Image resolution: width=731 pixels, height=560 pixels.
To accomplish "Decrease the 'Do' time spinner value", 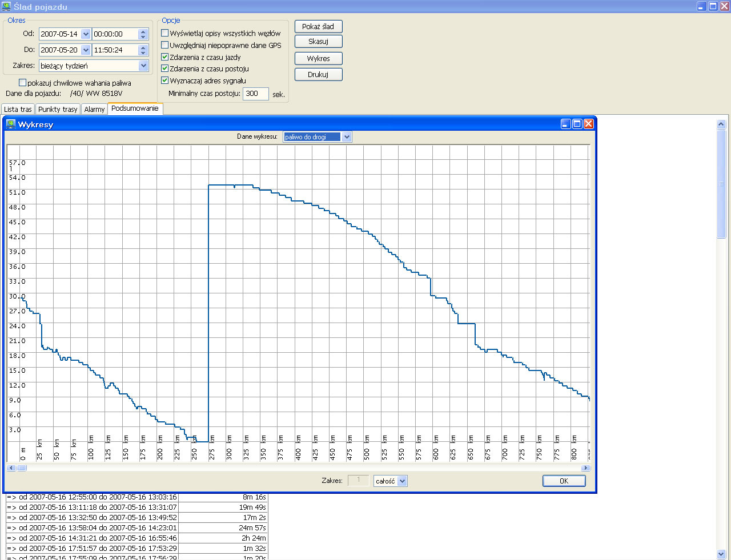I will point(143,53).
